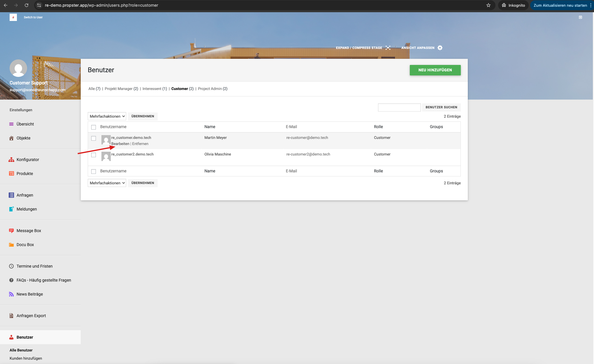594x364 pixels.
Task: Open the top Mehrfachaktionen dropdown
Action: [107, 116]
